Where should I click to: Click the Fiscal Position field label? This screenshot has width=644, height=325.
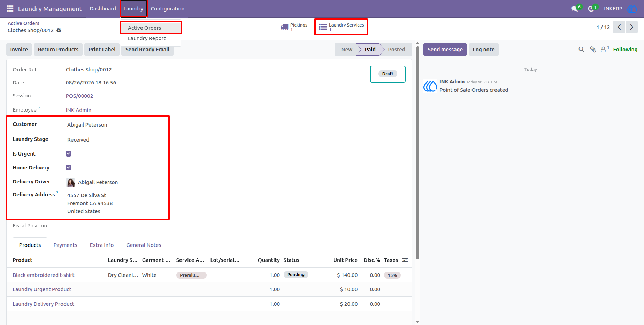30,226
